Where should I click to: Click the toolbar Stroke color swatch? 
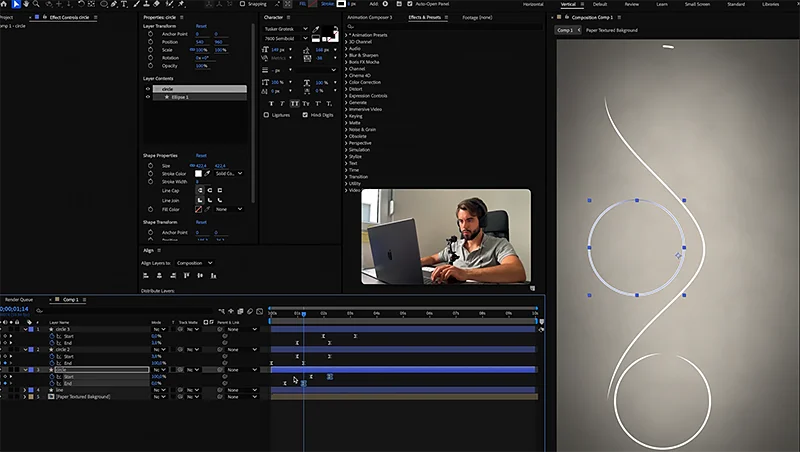(x=341, y=4)
